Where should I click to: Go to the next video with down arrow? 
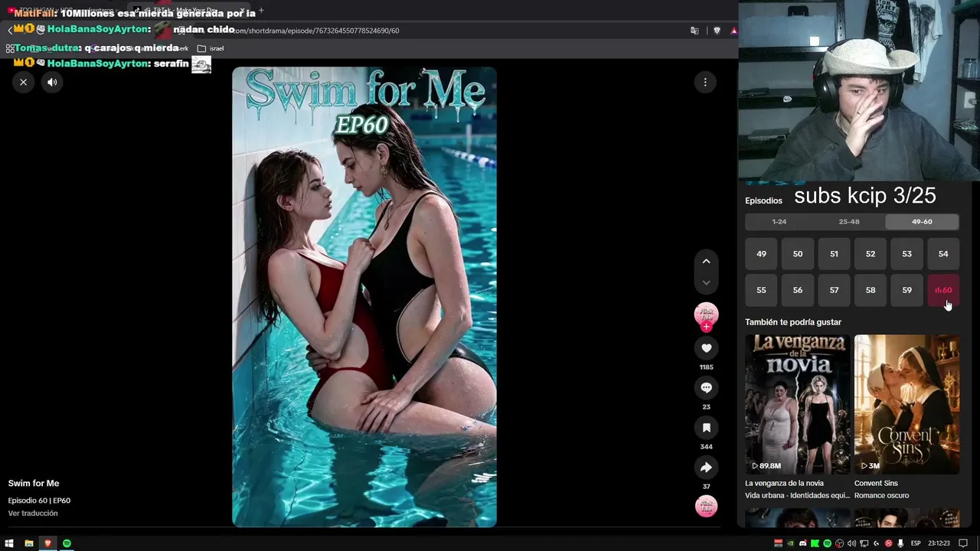[706, 282]
